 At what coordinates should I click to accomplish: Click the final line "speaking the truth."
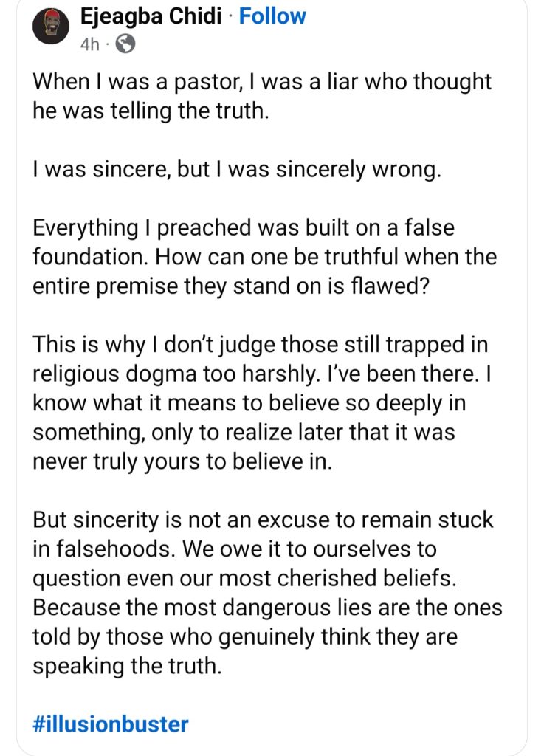127,665
